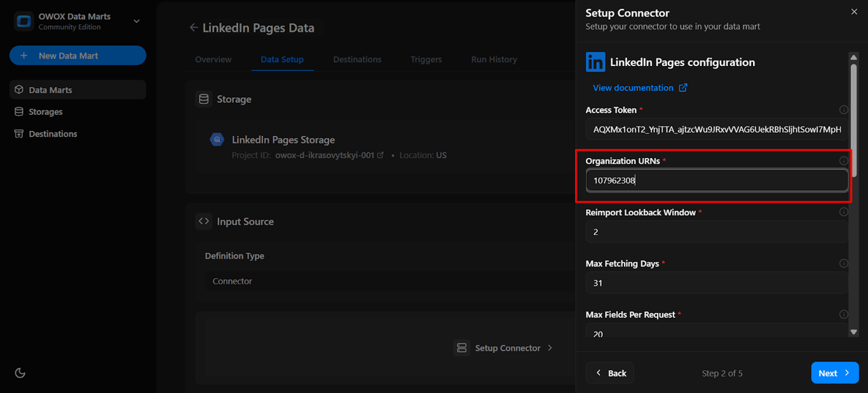Open project owox-d-ikrasovytskyi-001 link
This screenshot has width=868, height=393.
pos(329,155)
